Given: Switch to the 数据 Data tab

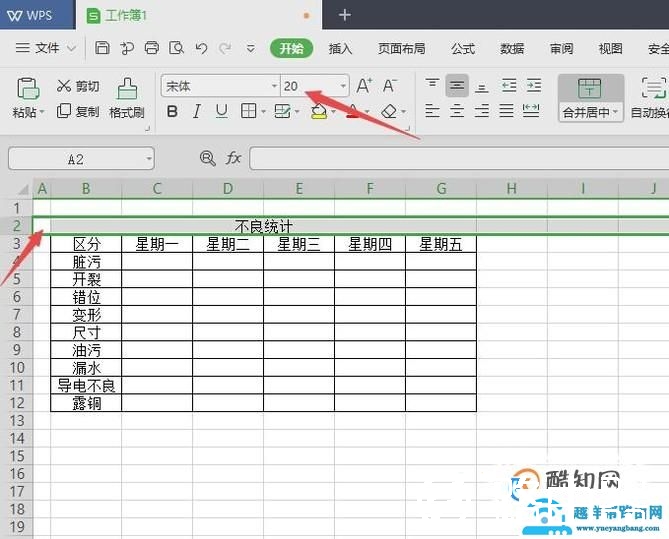Looking at the screenshot, I should pyautogui.click(x=512, y=49).
